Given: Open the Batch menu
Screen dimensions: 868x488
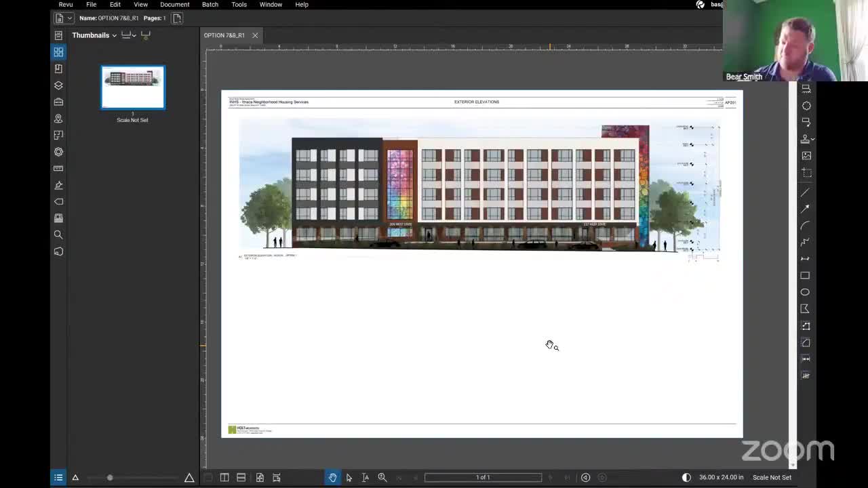Looking at the screenshot, I should point(210,5).
